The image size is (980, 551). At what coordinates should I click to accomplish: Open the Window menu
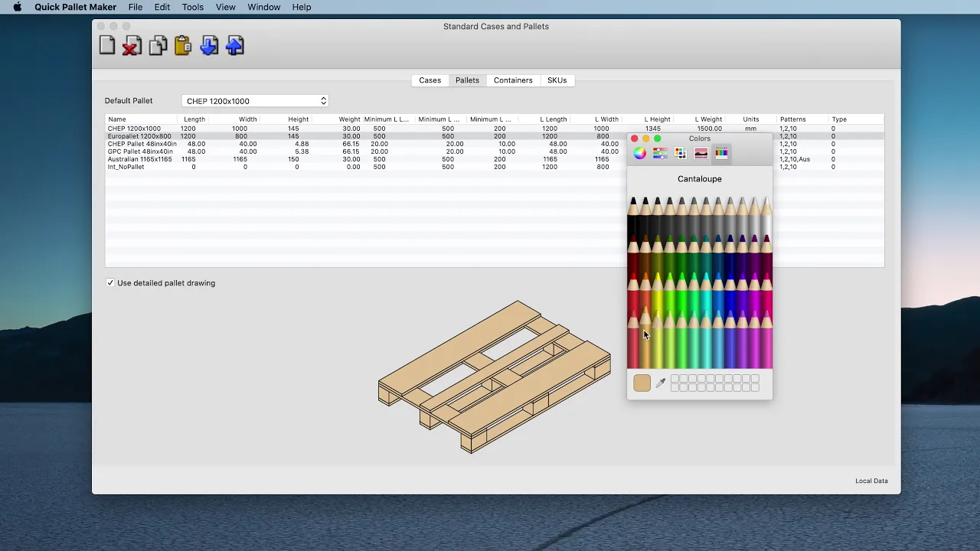tap(264, 7)
